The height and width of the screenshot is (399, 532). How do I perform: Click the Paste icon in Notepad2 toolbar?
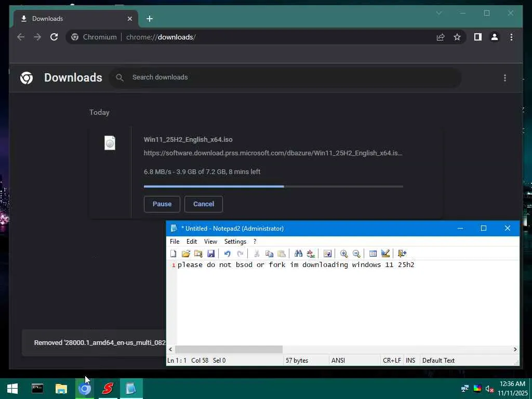tap(281, 254)
